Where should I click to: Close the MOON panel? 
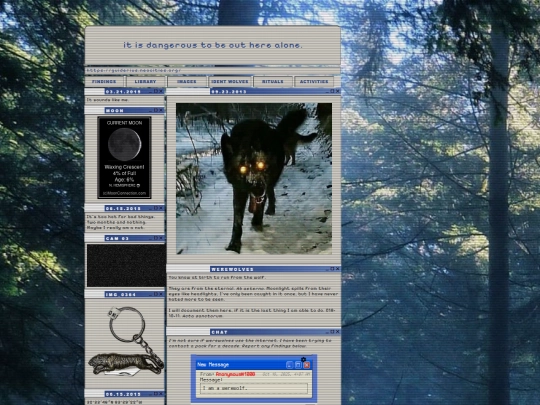[x=161, y=110]
